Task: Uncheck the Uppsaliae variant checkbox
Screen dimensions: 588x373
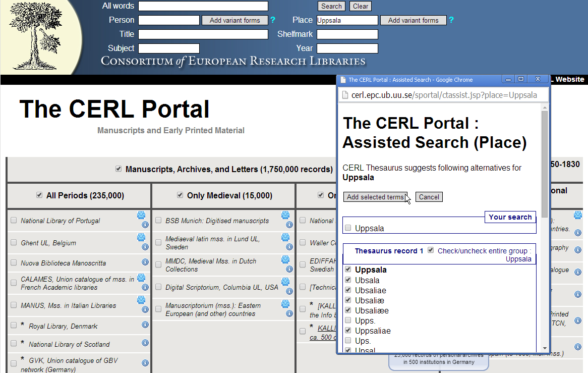Action: (x=348, y=331)
